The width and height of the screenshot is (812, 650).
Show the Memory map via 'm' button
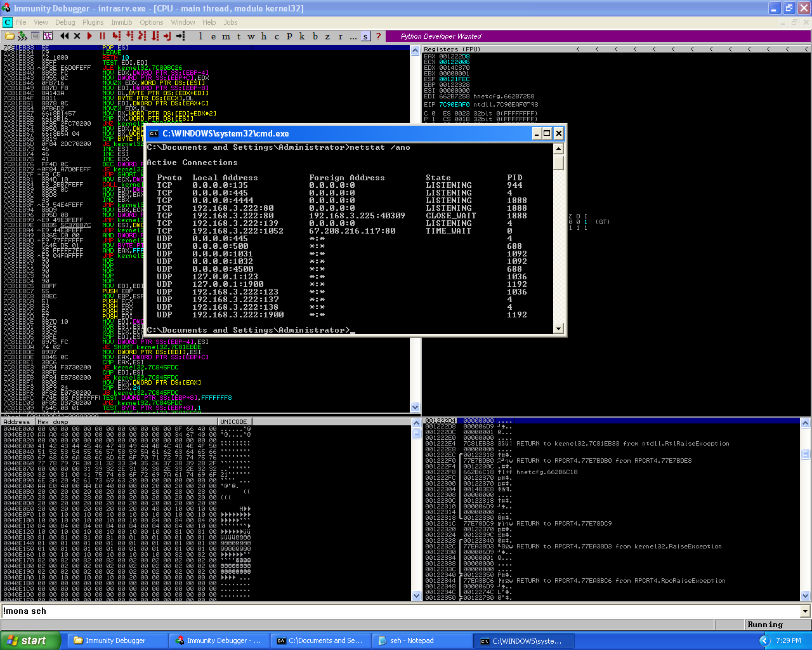pos(226,36)
